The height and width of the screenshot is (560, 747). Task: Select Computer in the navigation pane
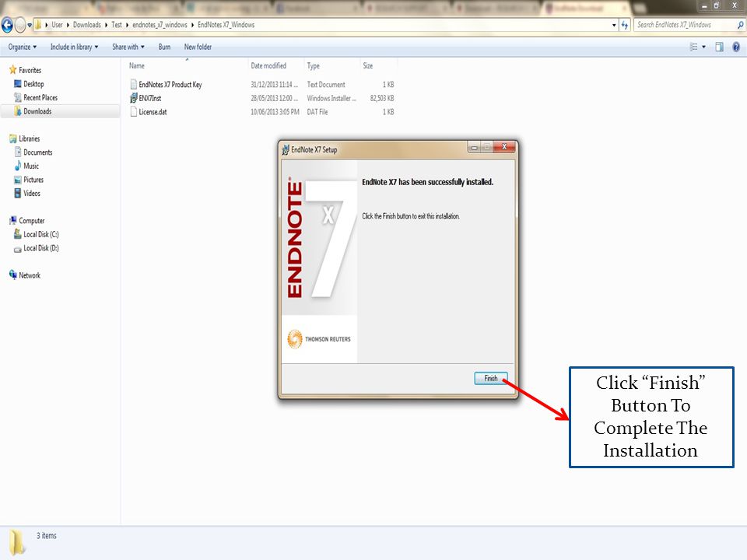tap(32, 221)
